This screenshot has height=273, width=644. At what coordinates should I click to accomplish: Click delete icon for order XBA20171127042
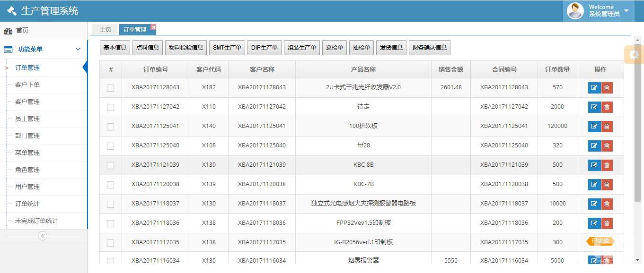click(x=607, y=107)
